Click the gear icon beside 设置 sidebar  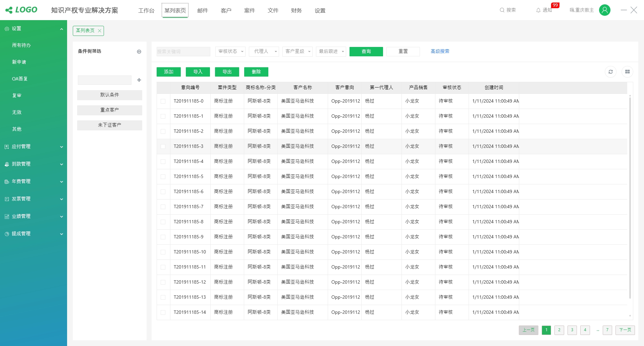click(x=7, y=29)
